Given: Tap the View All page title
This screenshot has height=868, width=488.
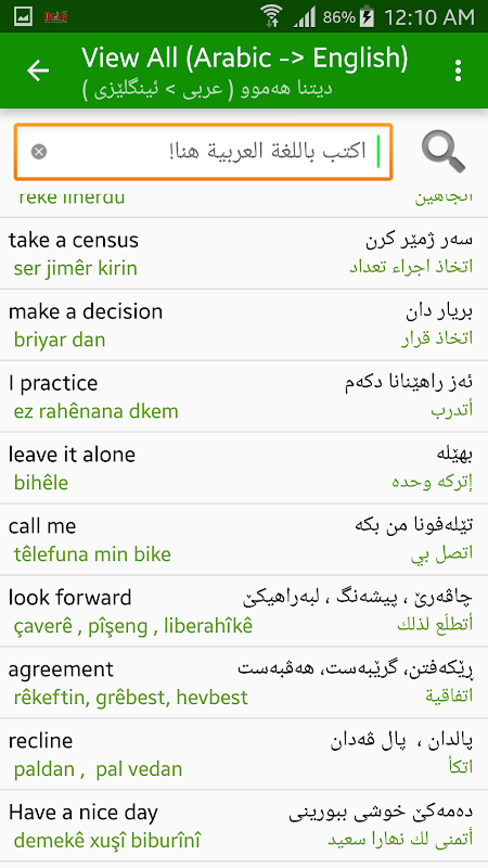Looking at the screenshot, I should (x=244, y=58).
